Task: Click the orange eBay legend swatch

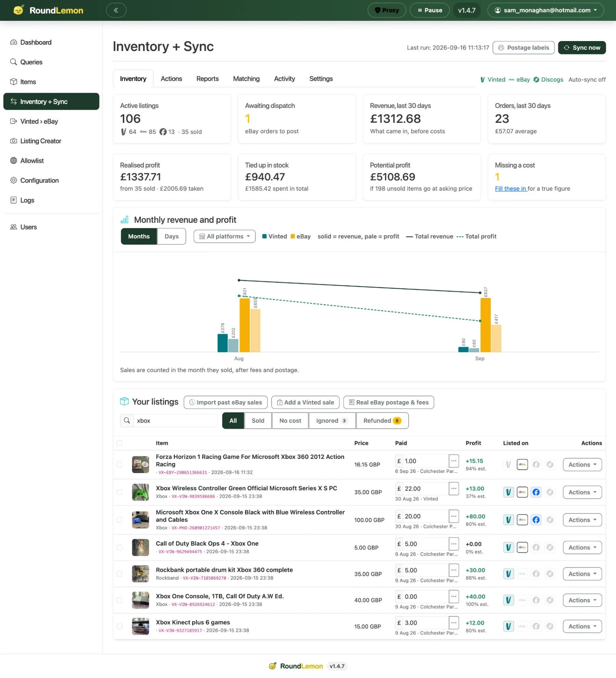Action: [293, 236]
